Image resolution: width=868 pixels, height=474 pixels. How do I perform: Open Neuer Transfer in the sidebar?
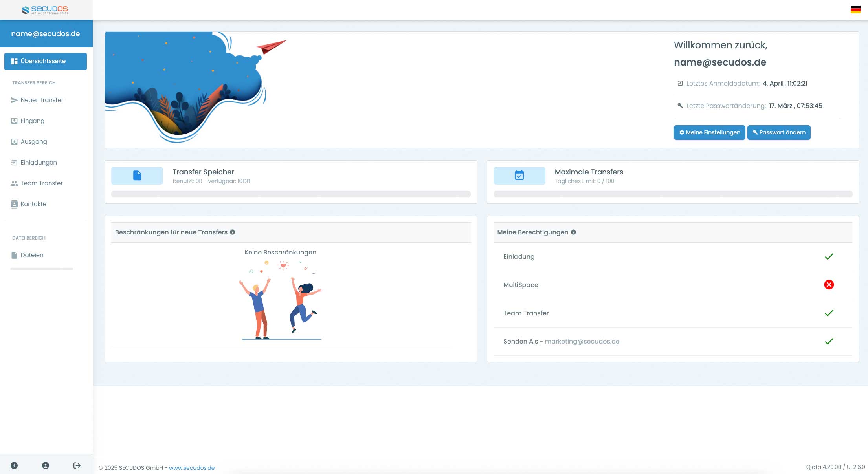pos(42,100)
